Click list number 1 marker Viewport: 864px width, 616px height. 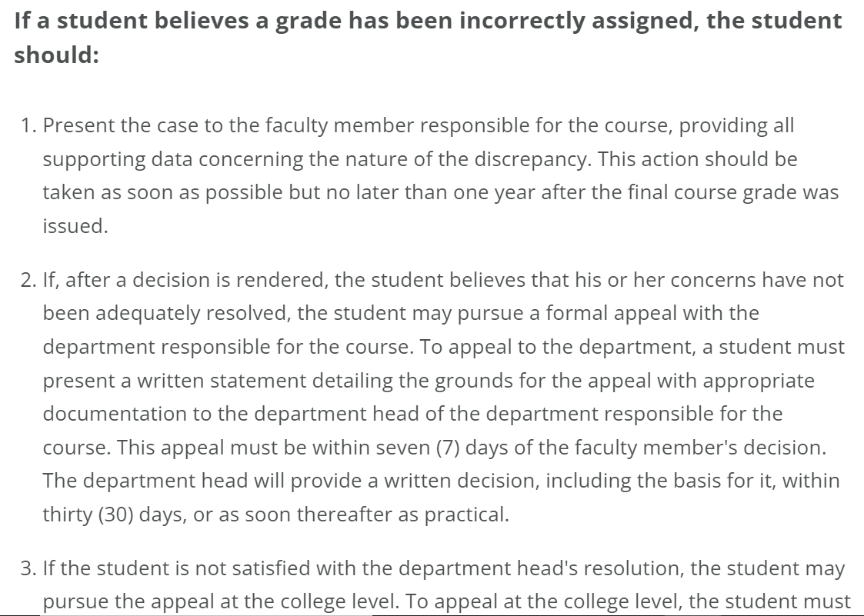point(28,125)
